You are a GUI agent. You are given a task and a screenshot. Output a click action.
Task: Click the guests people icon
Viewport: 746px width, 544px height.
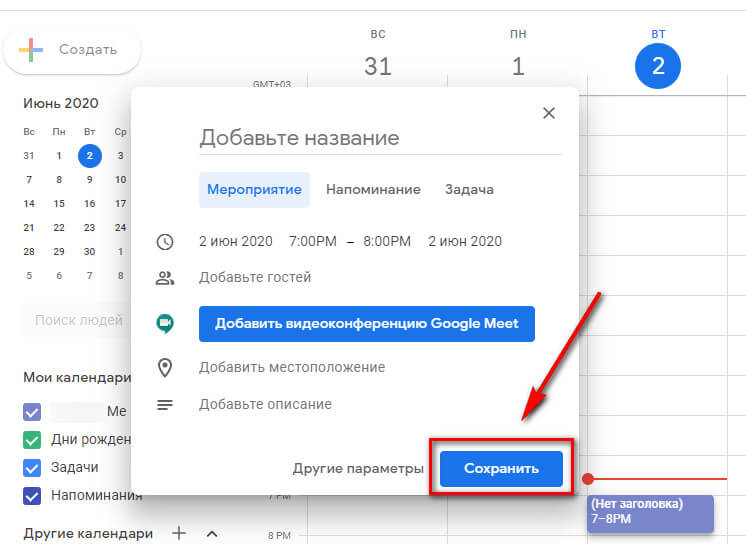coord(165,277)
